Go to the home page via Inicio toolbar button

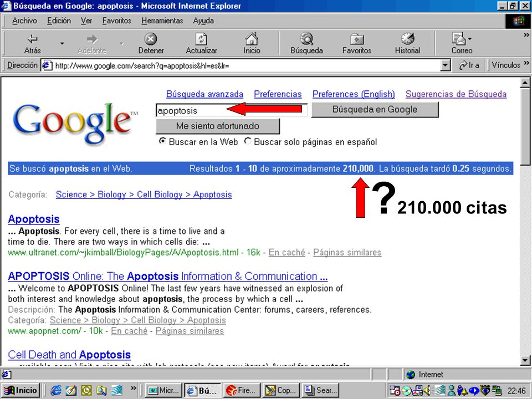(252, 43)
